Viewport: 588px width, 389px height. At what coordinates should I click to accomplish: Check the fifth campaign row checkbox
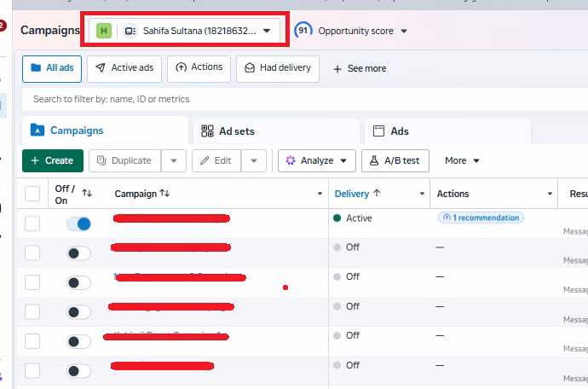(32, 341)
